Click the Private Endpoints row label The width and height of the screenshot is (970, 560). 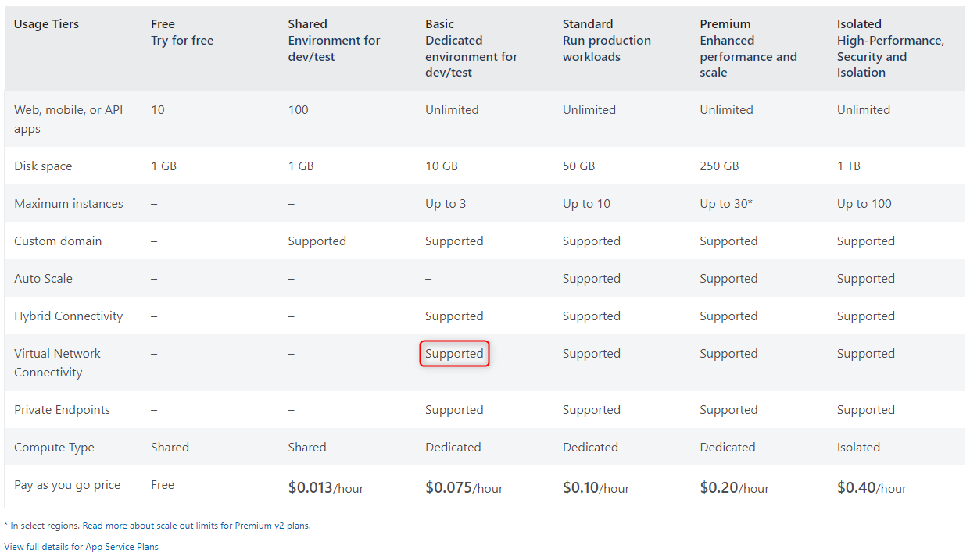(x=62, y=410)
